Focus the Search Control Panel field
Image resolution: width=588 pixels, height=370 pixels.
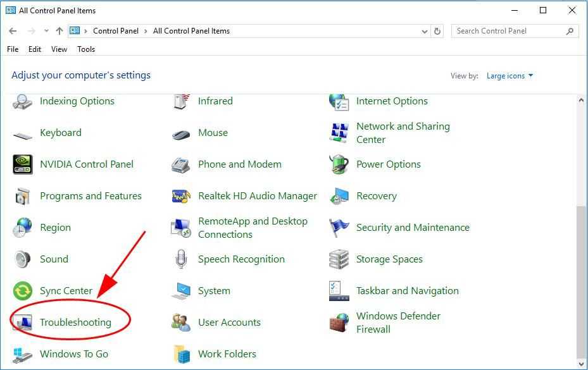point(515,31)
